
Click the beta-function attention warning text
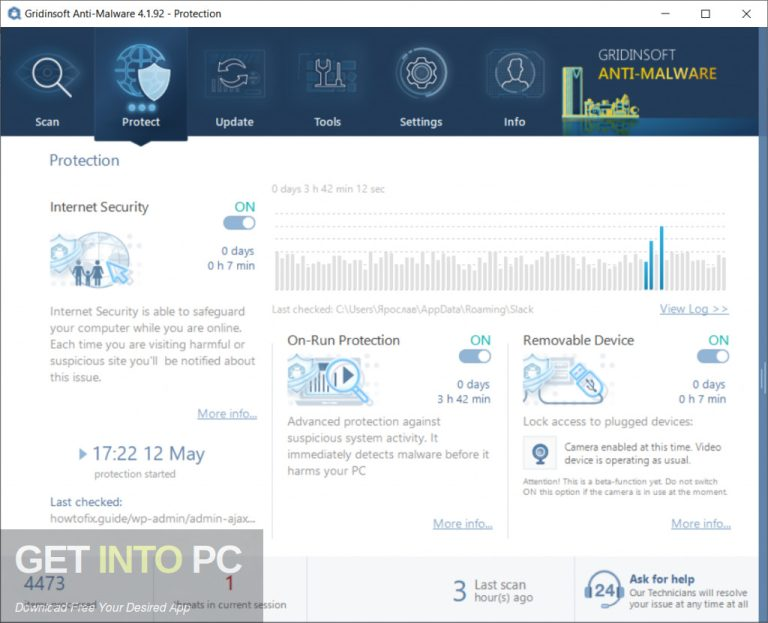click(x=625, y=487)
